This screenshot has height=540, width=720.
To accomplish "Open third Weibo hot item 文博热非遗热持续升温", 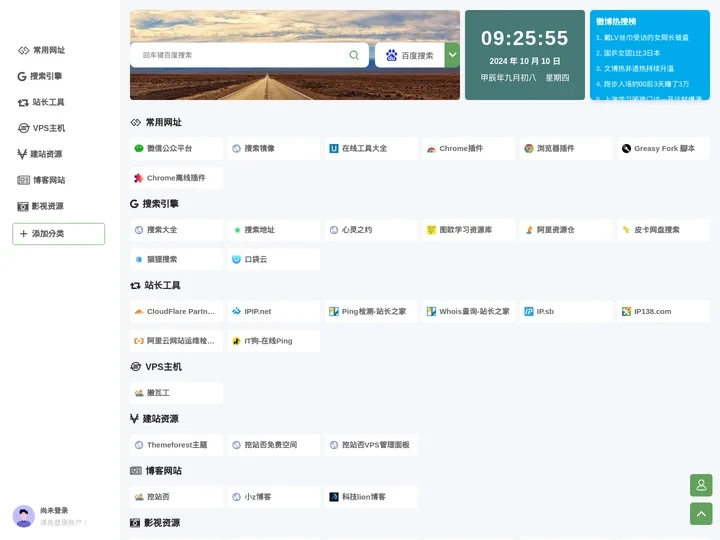I will point(635,68).
